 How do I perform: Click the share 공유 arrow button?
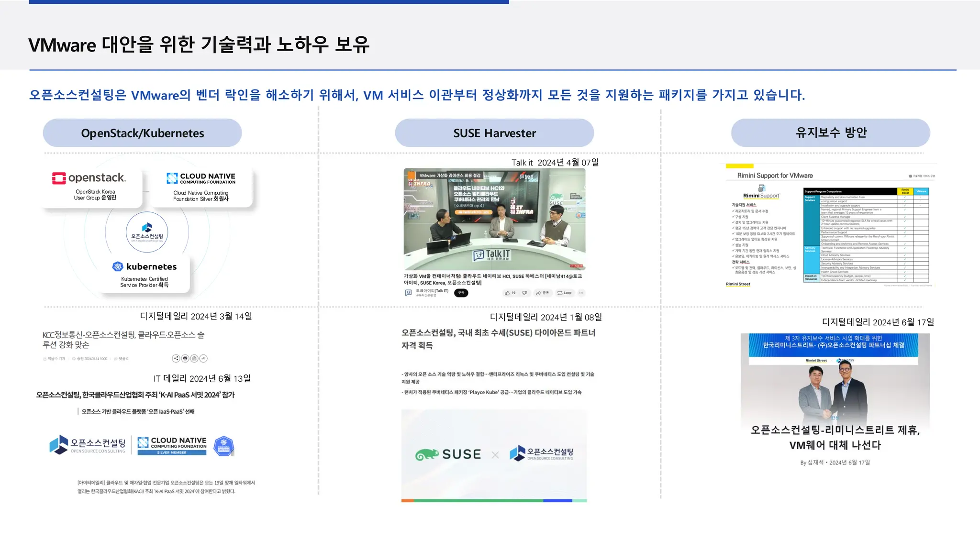(543, 293)
